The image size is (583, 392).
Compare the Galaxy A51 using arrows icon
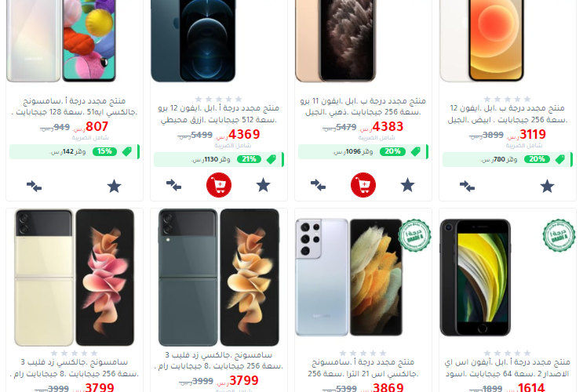pos(35,186)
